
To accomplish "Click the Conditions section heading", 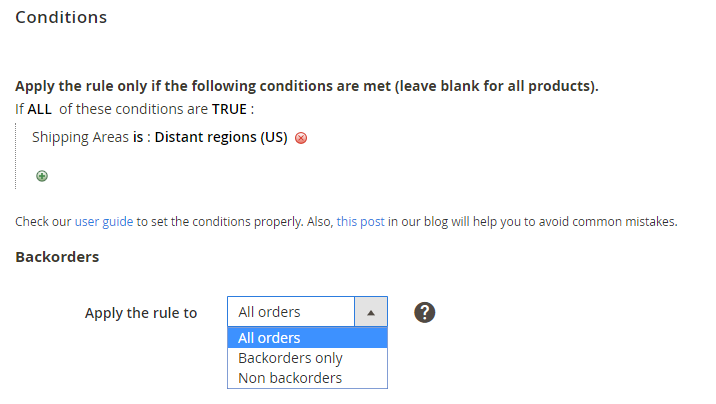I will click(x=61, y=18).
